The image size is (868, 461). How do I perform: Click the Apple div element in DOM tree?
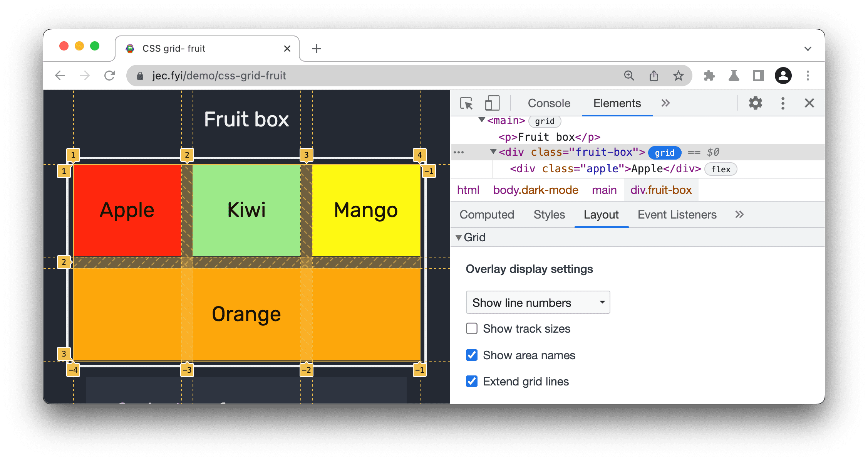click(x=603, y=169)
